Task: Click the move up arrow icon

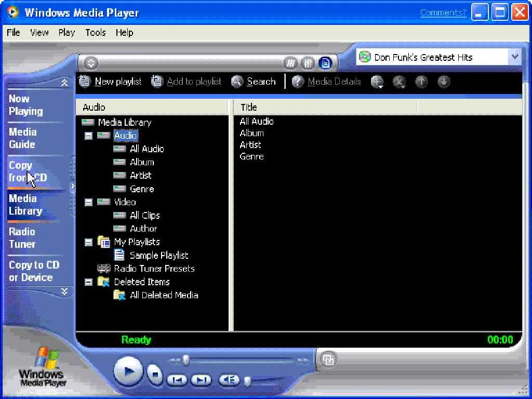Action: (421, 82)
